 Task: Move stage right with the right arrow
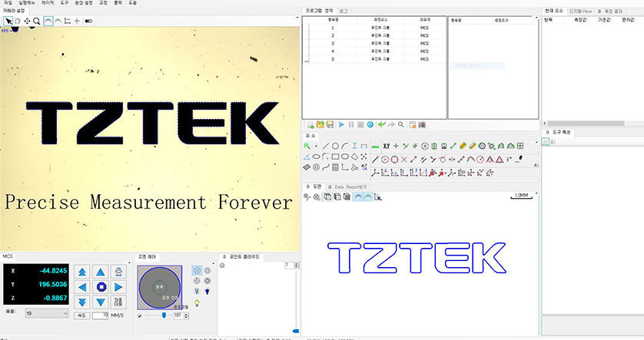118,287
